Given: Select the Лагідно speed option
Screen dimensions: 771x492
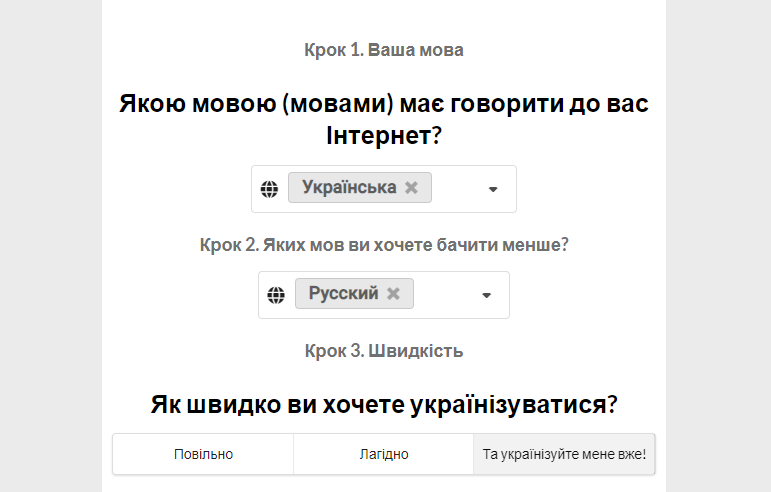Looking at the screenshot, I should tap(383, 454).
